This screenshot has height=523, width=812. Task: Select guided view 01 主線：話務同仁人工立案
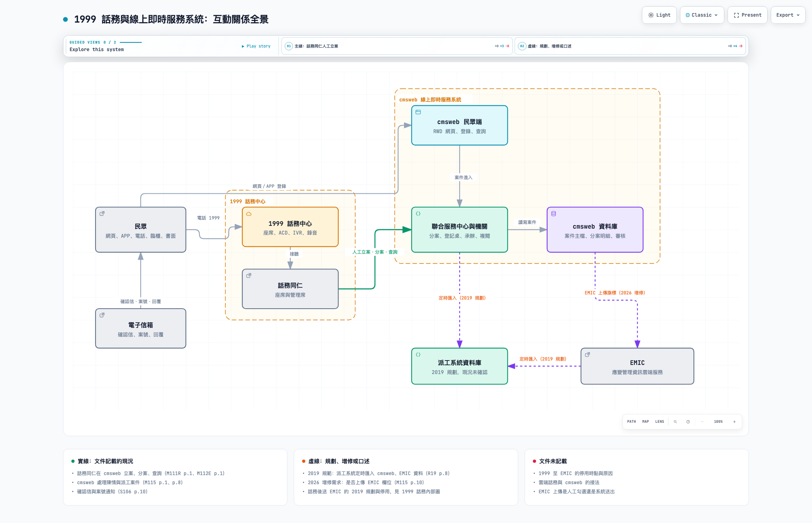point(397,46)
